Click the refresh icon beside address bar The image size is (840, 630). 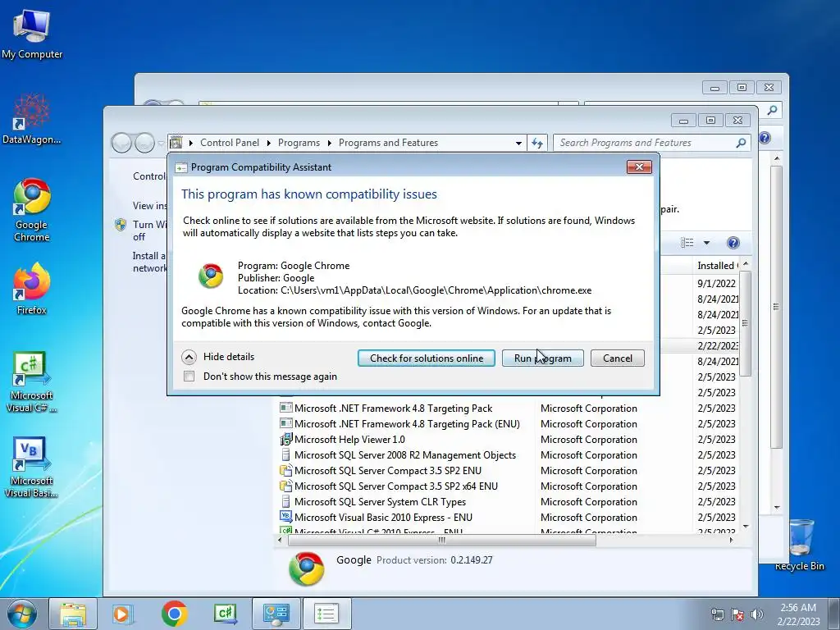click(537, 143)
